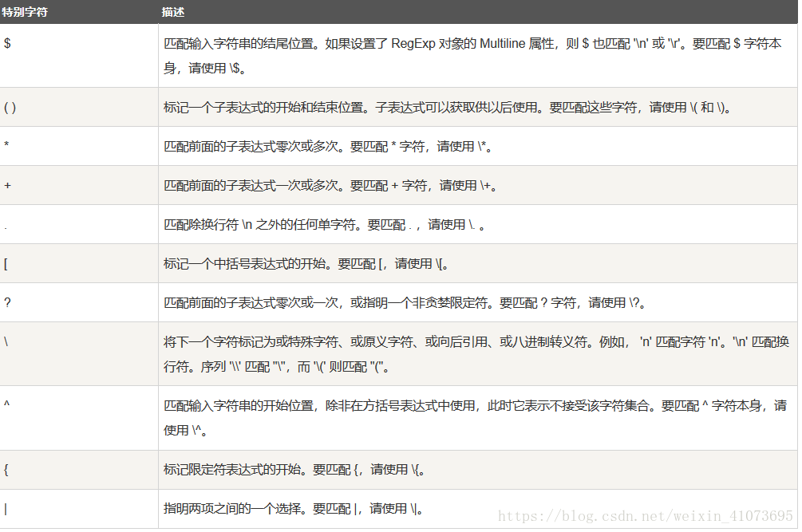Image resolution: width=802 pixels, height=532 pixels.
Task: Click description 匹配除换行符 \n 之外的任何单字符
Action: coord(478,224)
